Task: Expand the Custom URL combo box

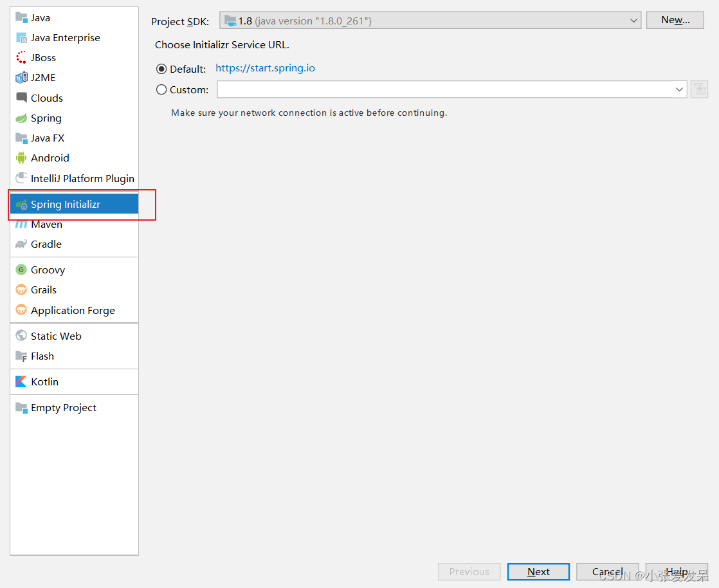Action: pyautogui.click(x=679, y=89)
